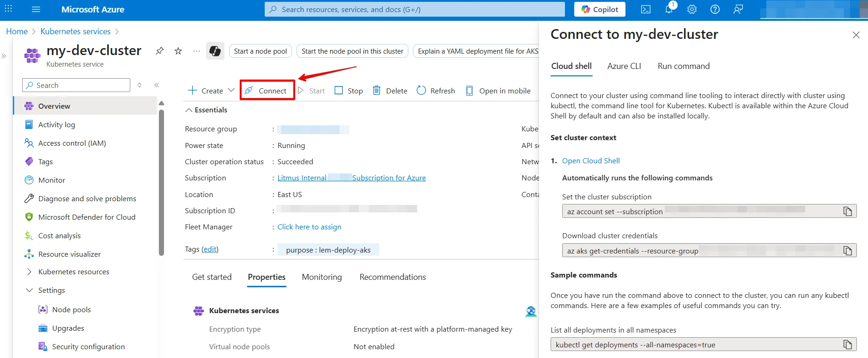Collapse the left resource menu with double chevron
The image size is (868, 358).
click(157, 85)
